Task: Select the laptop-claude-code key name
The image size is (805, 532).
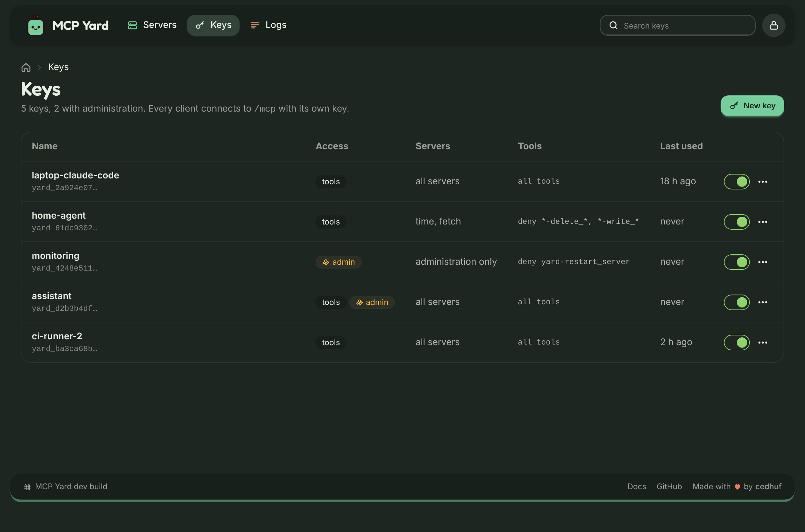Action: 75,175
